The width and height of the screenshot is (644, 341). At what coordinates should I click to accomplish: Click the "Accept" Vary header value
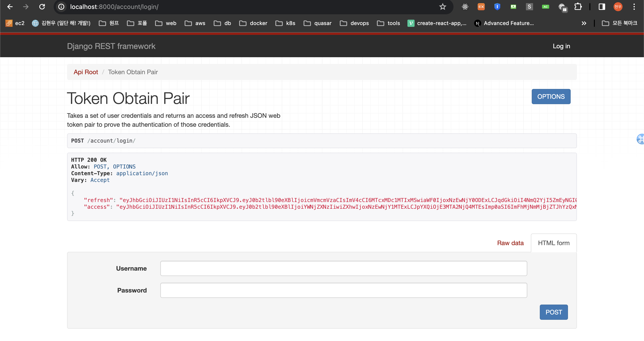tap(100, 180)
